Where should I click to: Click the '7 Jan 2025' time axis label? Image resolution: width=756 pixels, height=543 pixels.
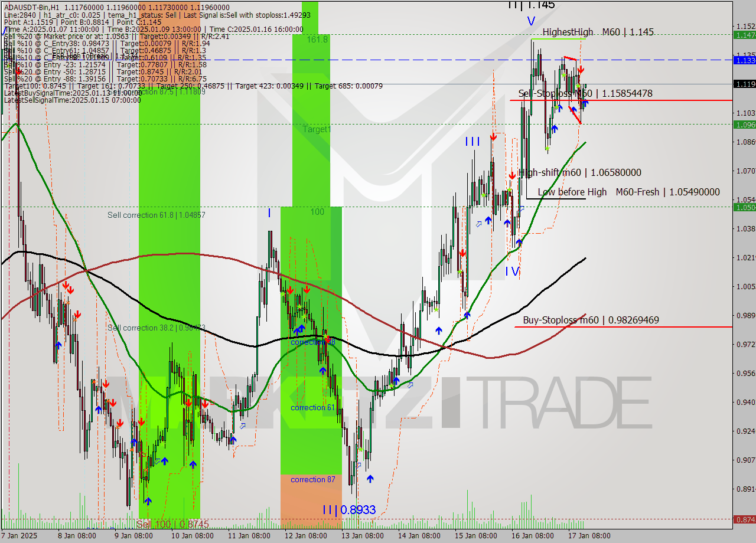(x=19, y=536)
